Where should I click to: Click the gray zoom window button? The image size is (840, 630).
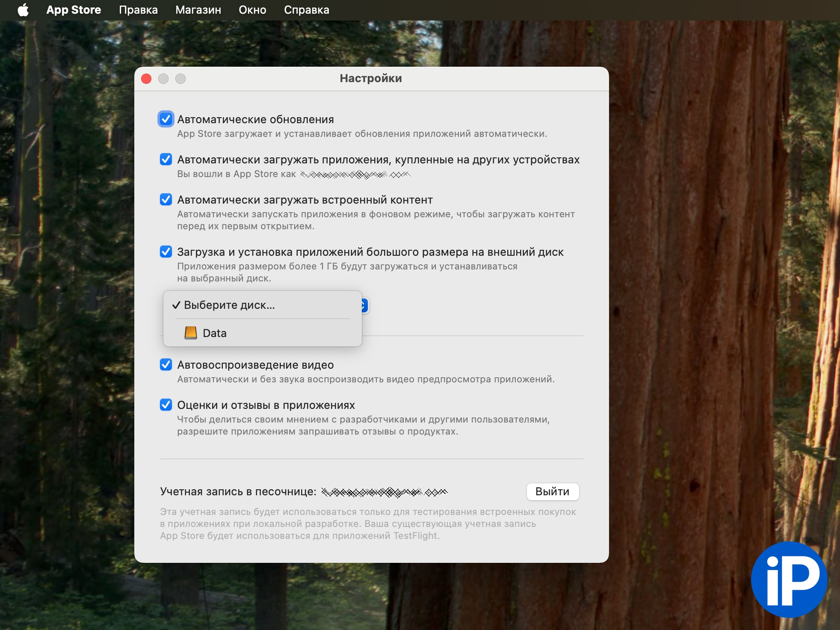[x=180, y=79]
